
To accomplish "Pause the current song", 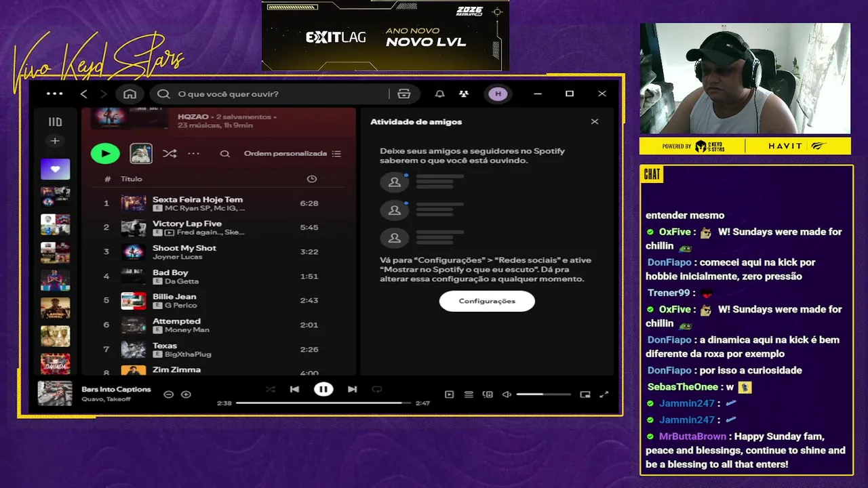I will [x=323, y=389].
